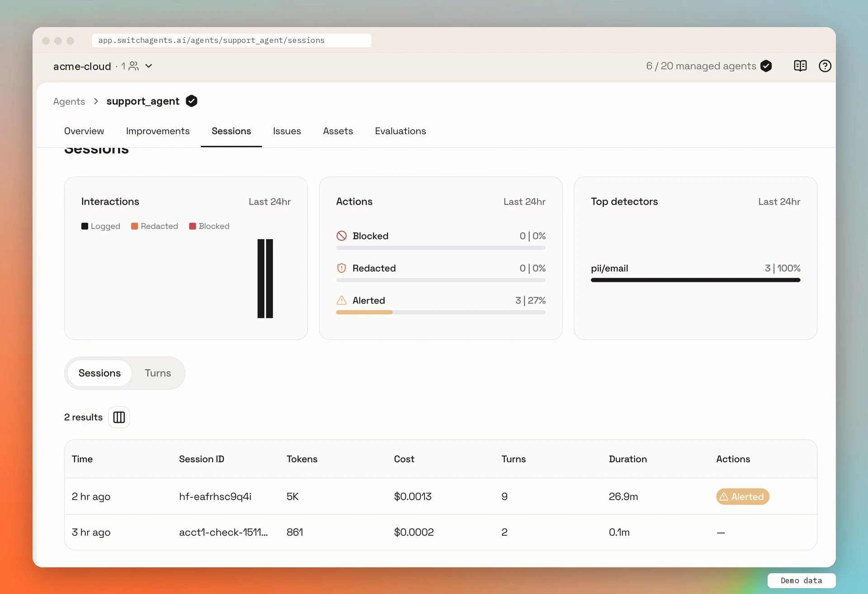The image size is (868, 594).
Task: Click the Cost column header
Action: [x=404, y=459]
